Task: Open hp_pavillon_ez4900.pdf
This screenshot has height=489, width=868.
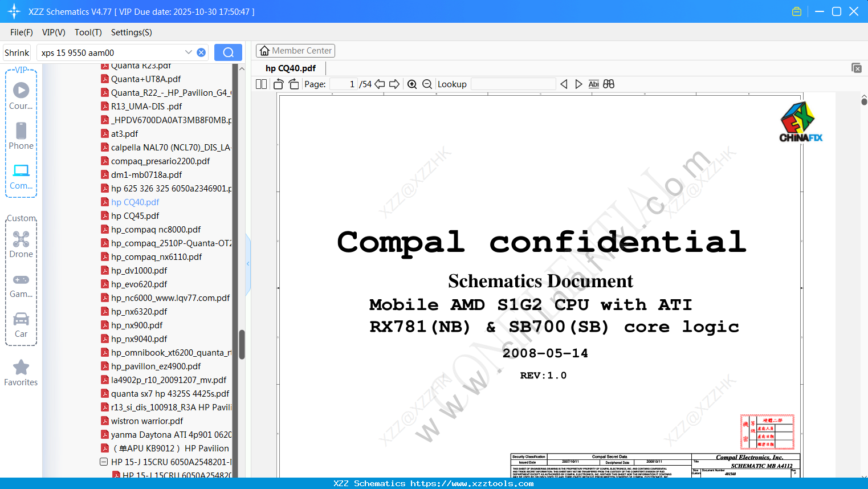Action: click(x=156, y=366)
